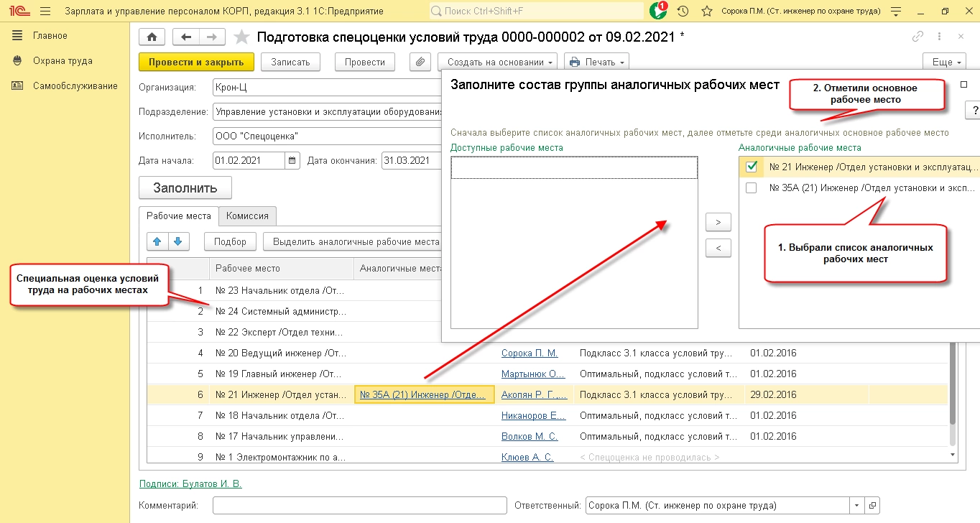The image size is (980, 523).
Task: Uncheck workplace № 21 Инженер checkbox
Action: click(x=752, y=167)
